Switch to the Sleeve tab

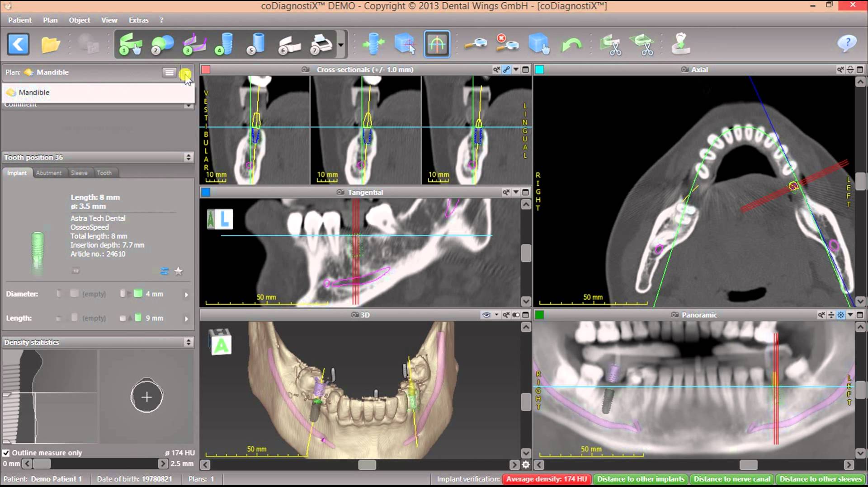pyautogui.click(x=79, y=173)
